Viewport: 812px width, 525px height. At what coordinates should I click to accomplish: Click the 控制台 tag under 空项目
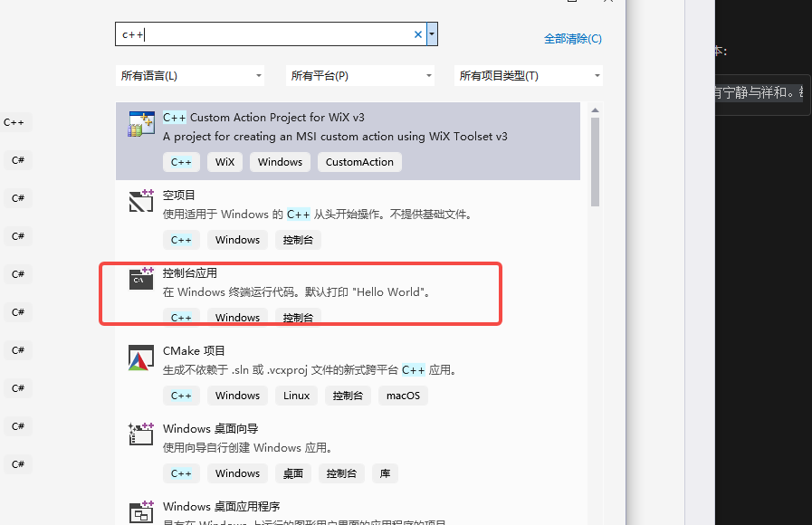298,240
